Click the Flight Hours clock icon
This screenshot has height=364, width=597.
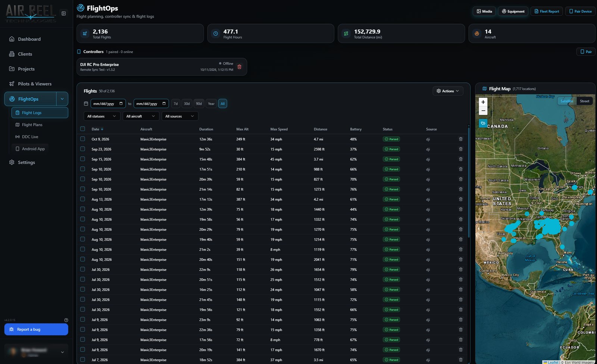coord(216,34)
